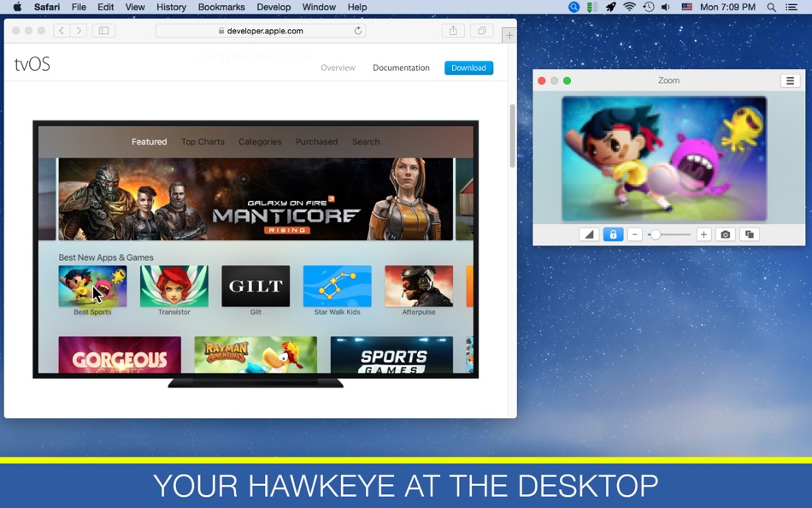Click the magnification slider knob in Zoom window
Screen dimensions: 812x508
click(655, 234)
